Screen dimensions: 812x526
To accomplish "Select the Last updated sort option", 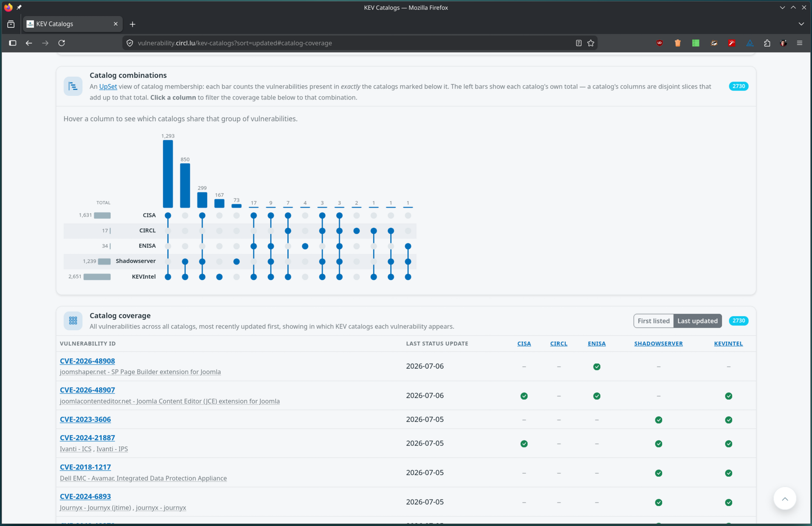I will pyautogui.click(x=697, y=321).
